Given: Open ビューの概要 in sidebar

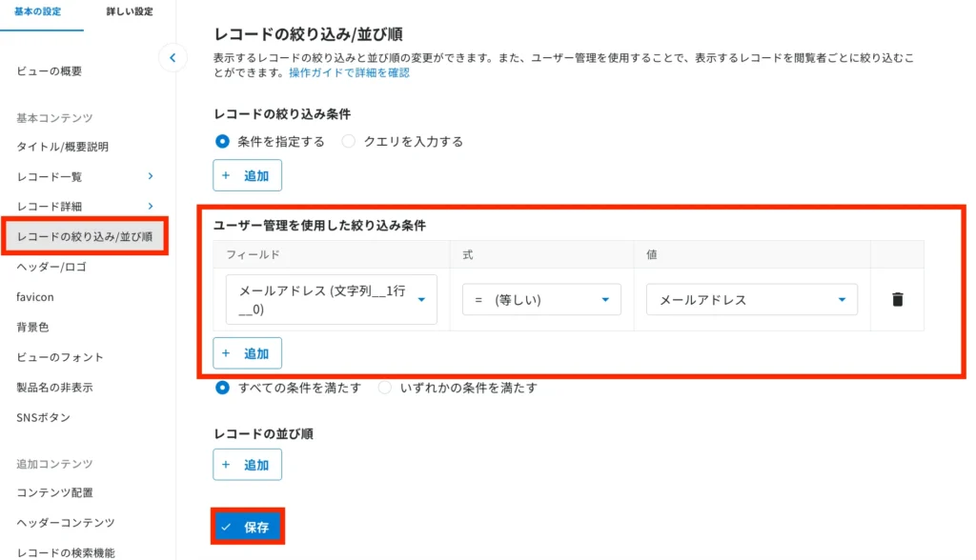Looking at the screenshot, I should pyautogui.click(x=50, y=70).
